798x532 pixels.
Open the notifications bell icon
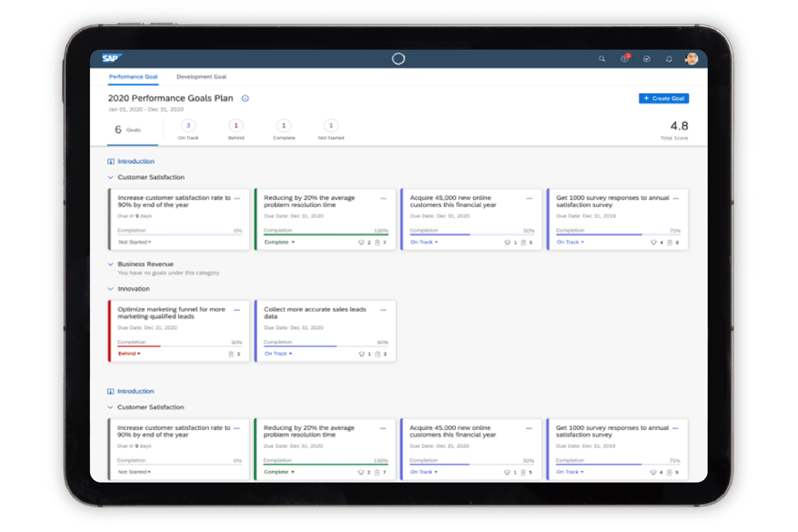coord(669,59)
